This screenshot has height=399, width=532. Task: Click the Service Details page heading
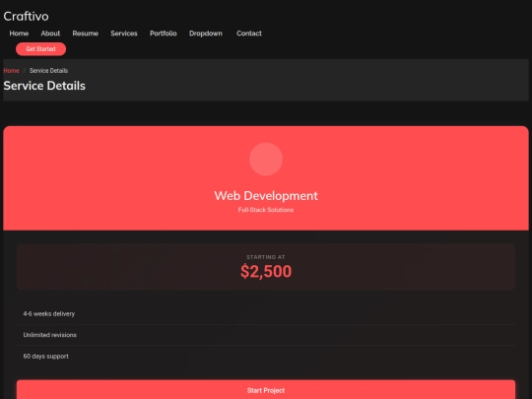point(44,86)
